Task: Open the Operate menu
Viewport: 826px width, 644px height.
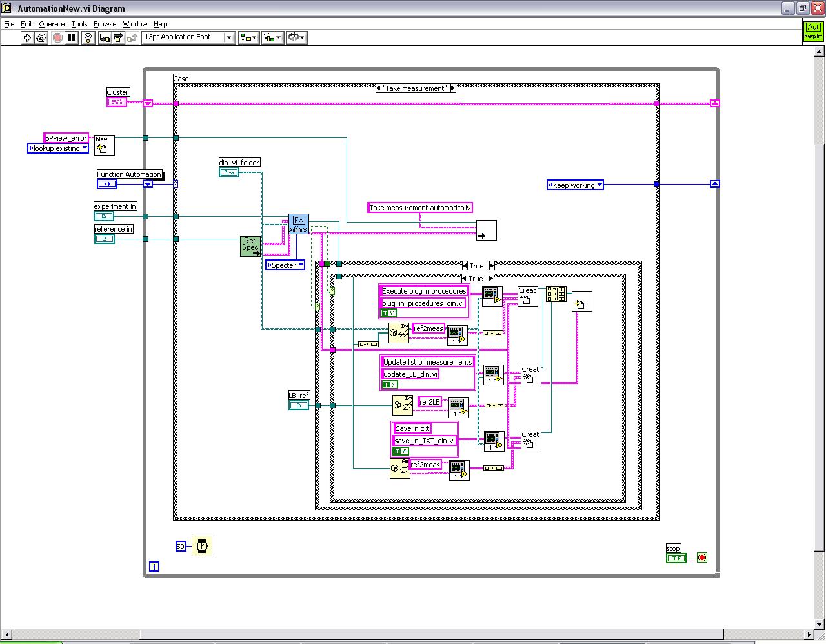Action: pyautogui.click(x=52, y=24)
